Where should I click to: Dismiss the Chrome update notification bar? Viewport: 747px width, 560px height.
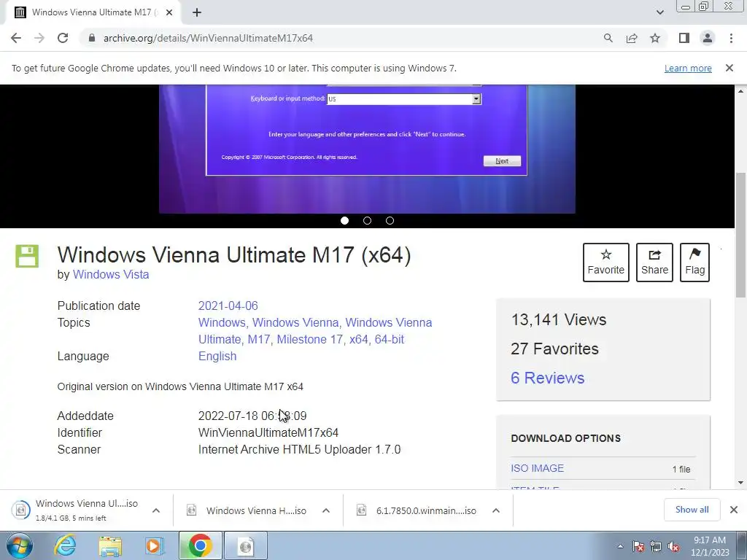[729, 68]
